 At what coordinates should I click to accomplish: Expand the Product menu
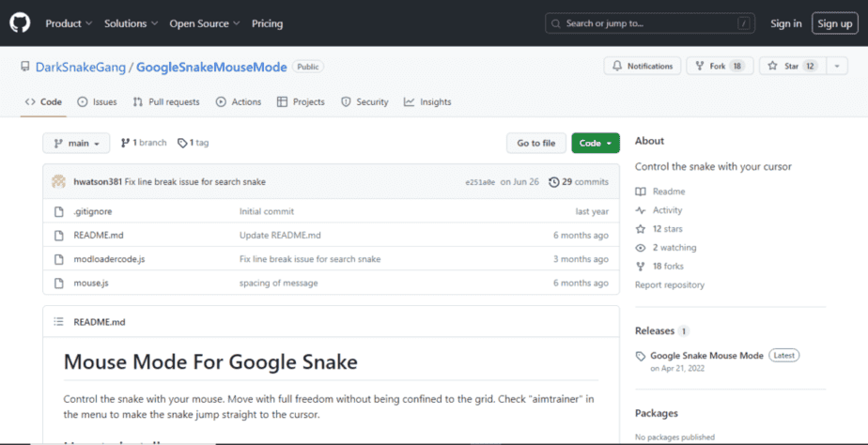(x=69, y=23)
